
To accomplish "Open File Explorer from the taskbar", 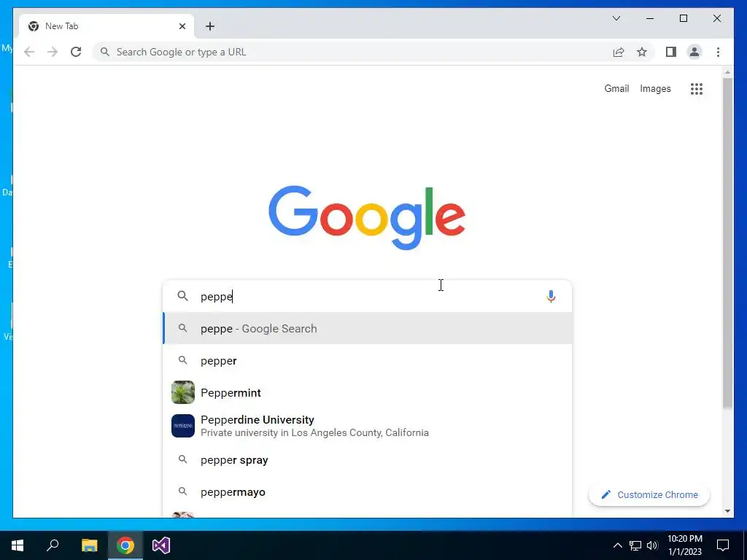I will [x=89, y=545].
